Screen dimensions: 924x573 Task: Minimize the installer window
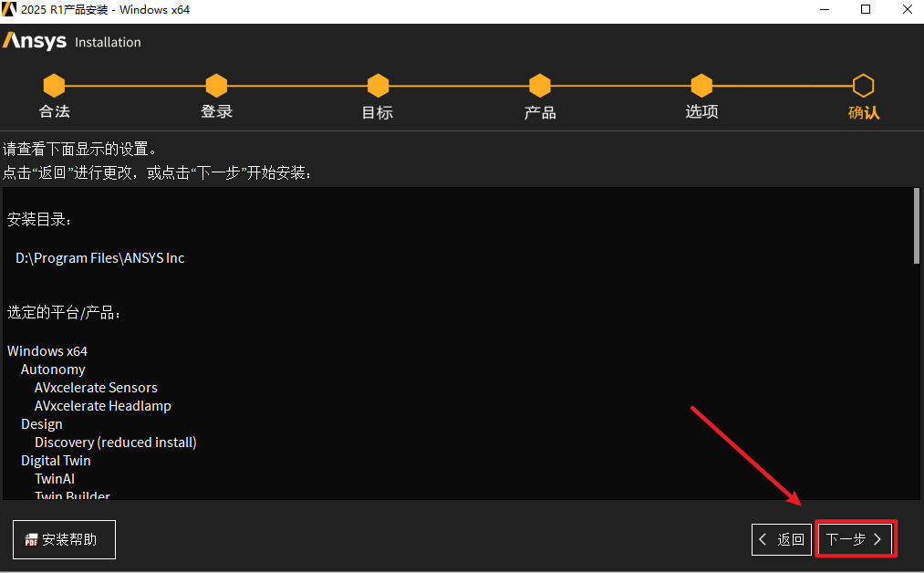[x=825, y=9]
